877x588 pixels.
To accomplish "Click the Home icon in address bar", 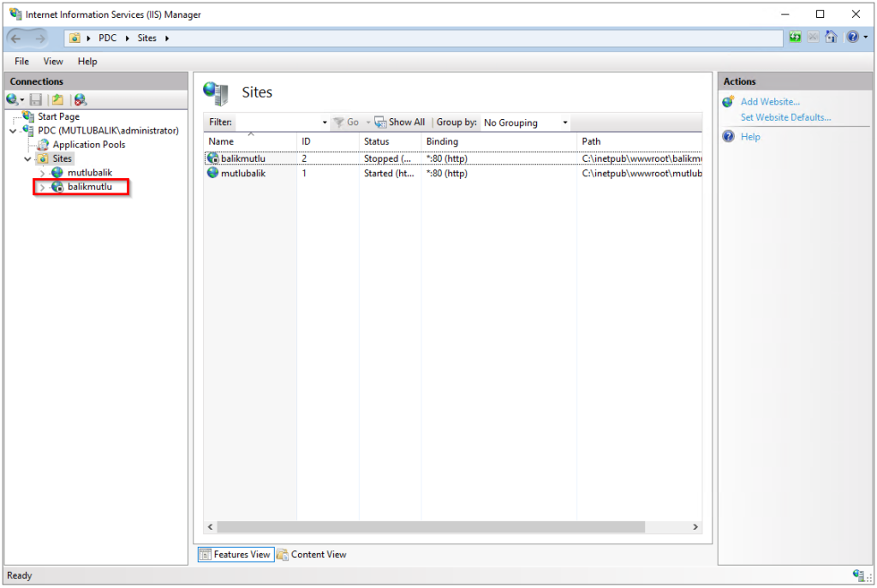I will click(831, 38).
